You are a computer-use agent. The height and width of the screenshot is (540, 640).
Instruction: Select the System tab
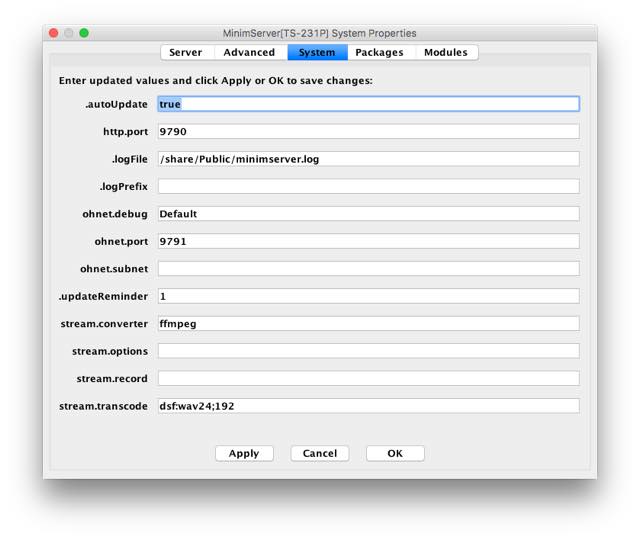point(317,53)
